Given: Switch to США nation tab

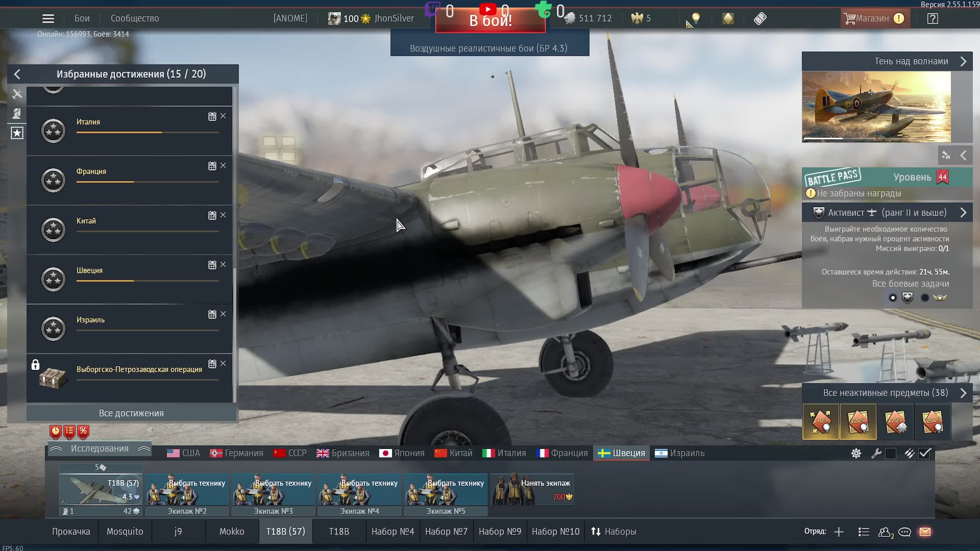Looking at the screenshot, I should coord(183,453).
